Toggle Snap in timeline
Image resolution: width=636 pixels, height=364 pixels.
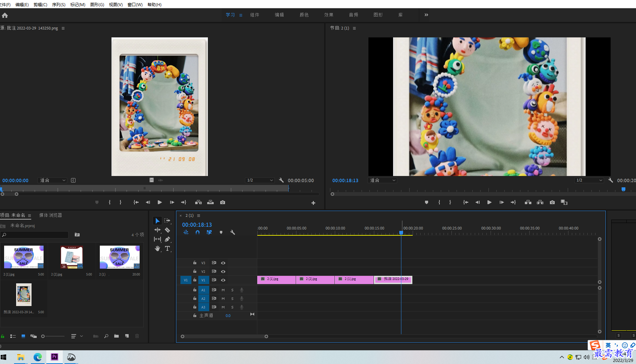[198, 232]
